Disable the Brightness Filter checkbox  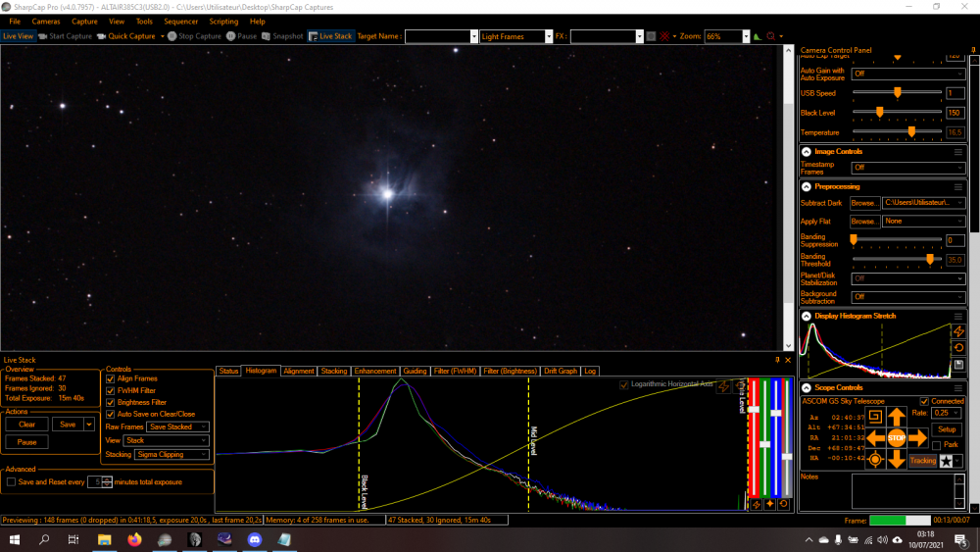[x=111, y=403]
